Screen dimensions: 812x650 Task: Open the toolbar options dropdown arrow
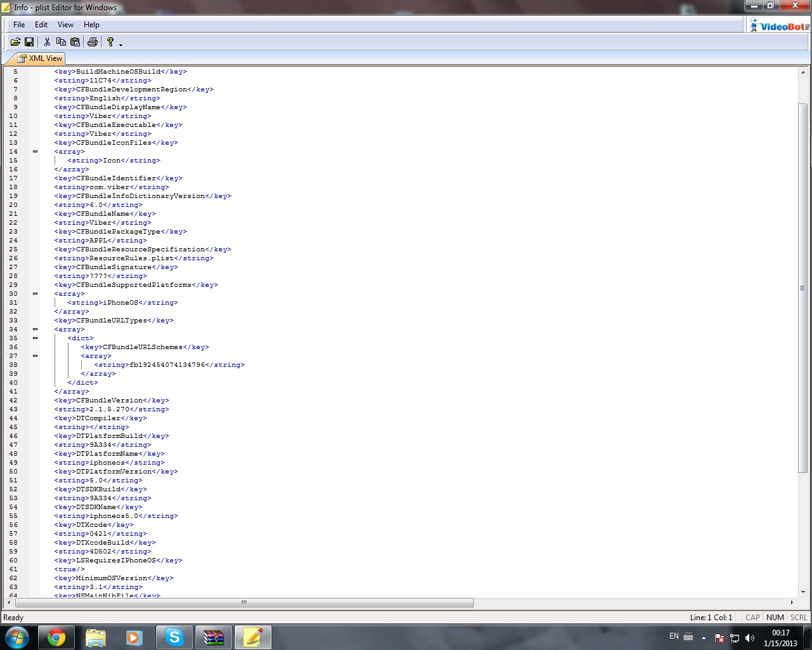[121, 44]
